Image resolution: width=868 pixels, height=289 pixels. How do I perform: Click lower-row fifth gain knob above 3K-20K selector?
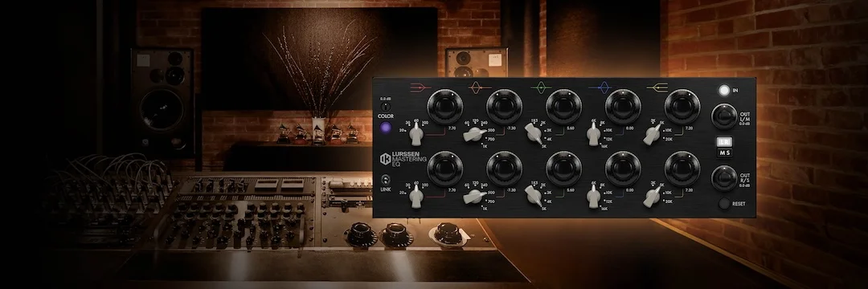[682, 169]
